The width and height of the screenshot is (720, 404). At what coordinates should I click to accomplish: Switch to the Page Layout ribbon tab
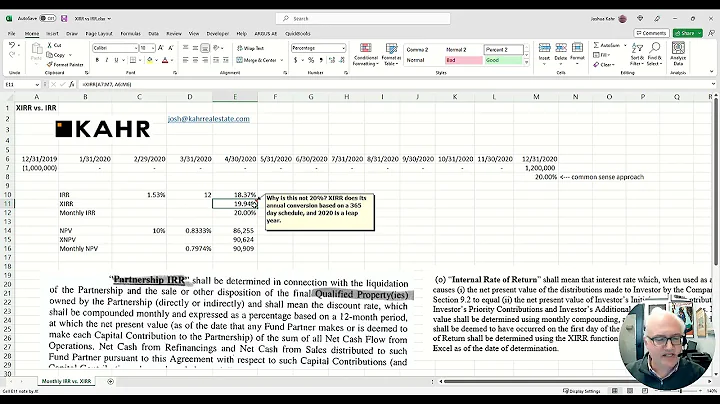[99, 34]
